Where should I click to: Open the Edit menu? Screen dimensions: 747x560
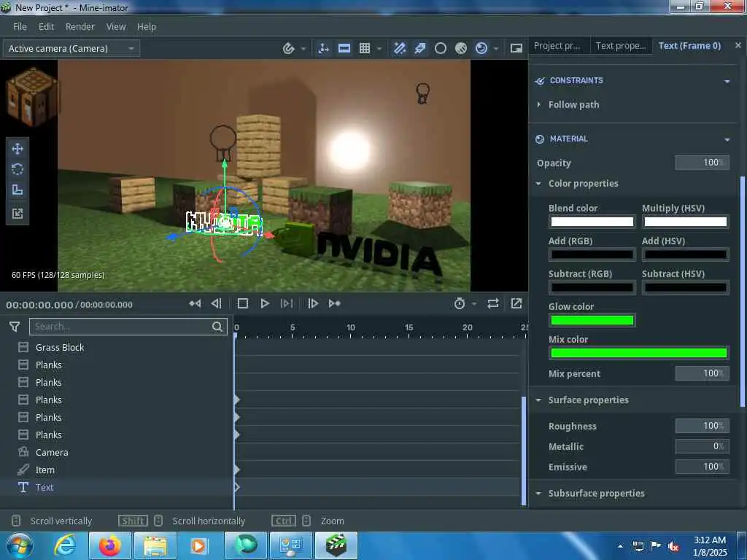(46, 27)
